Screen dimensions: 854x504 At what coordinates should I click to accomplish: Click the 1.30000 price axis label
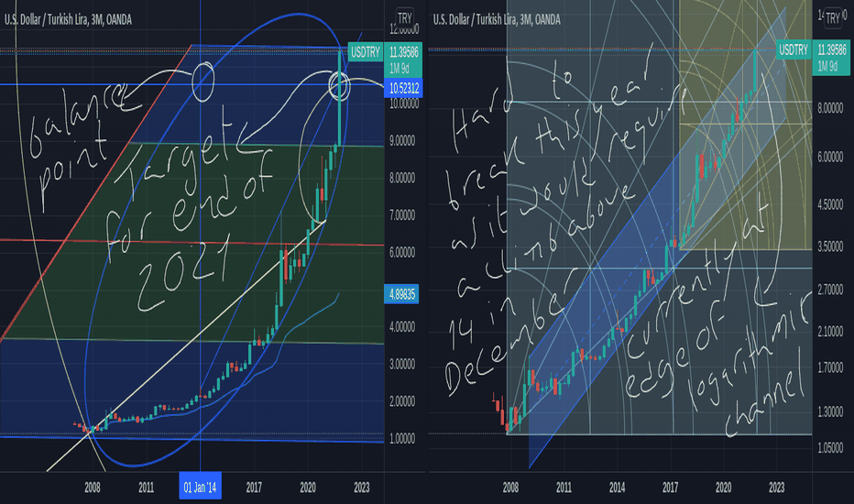[830, 412]
